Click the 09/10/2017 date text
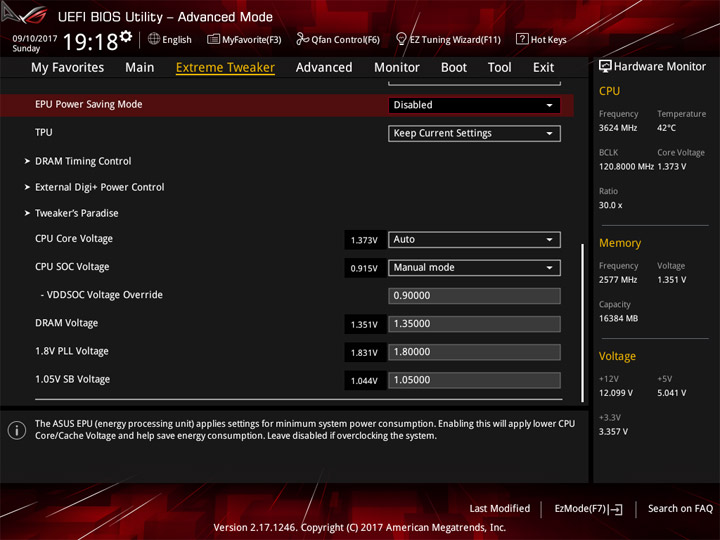Viewport: 720px width, 540px height. coord(34,39)
